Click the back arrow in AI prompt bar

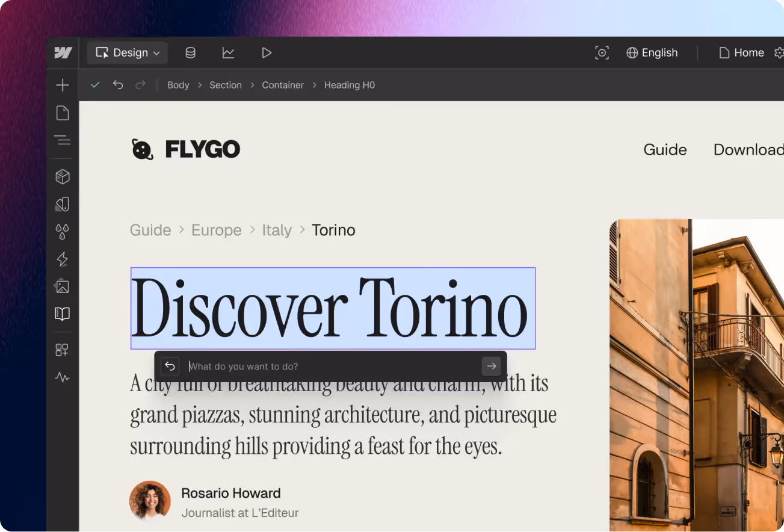pos(170,366)
